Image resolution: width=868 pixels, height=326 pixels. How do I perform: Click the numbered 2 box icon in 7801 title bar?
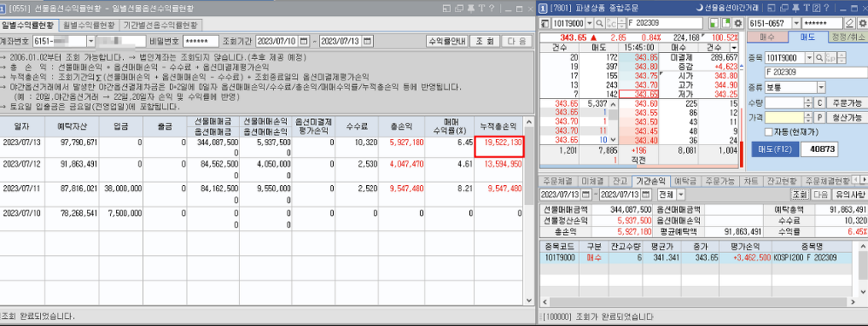tap(816, 9)
